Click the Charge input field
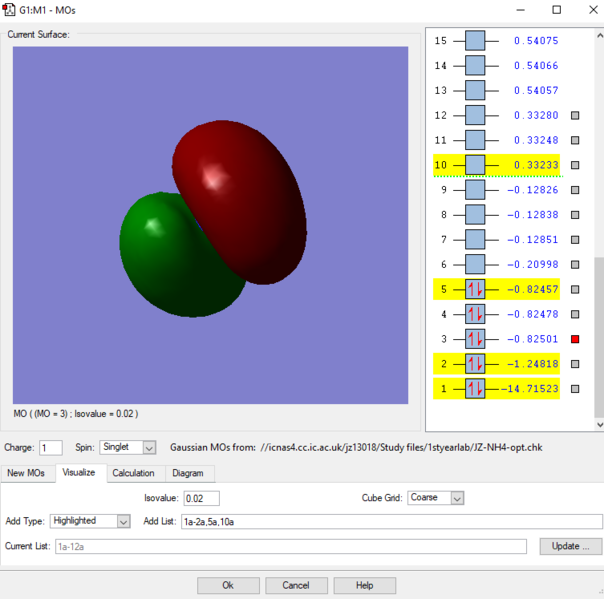Viewport: 604px width, 599px height. tap(51, 448)
